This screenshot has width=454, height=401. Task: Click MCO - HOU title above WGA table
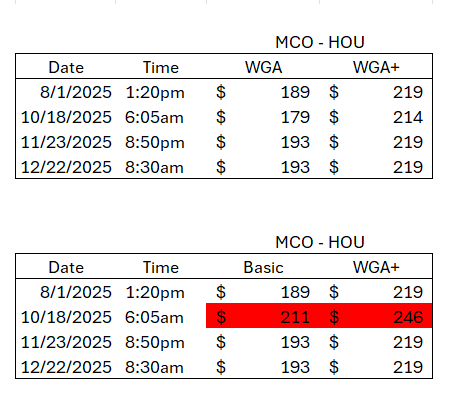pyautogui.click(x=320, y=42)
